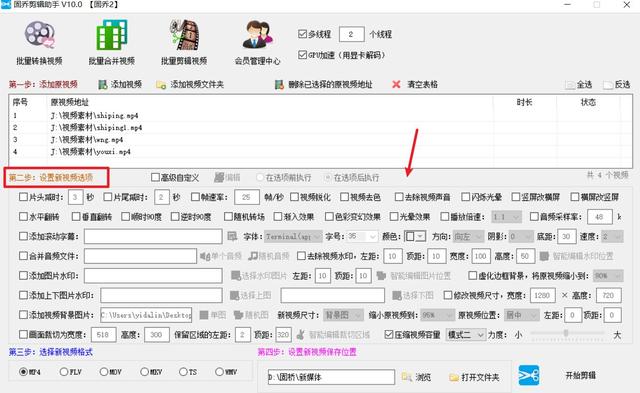Toggle 压缩视频容量 checkbox
Image resolution: width=640 pixels, height=393 pixels.
pyautogui.click(x=389, y=335)
